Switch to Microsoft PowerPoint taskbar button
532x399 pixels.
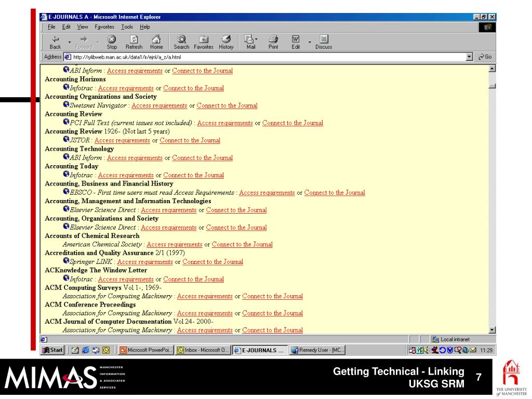point(146,350)
